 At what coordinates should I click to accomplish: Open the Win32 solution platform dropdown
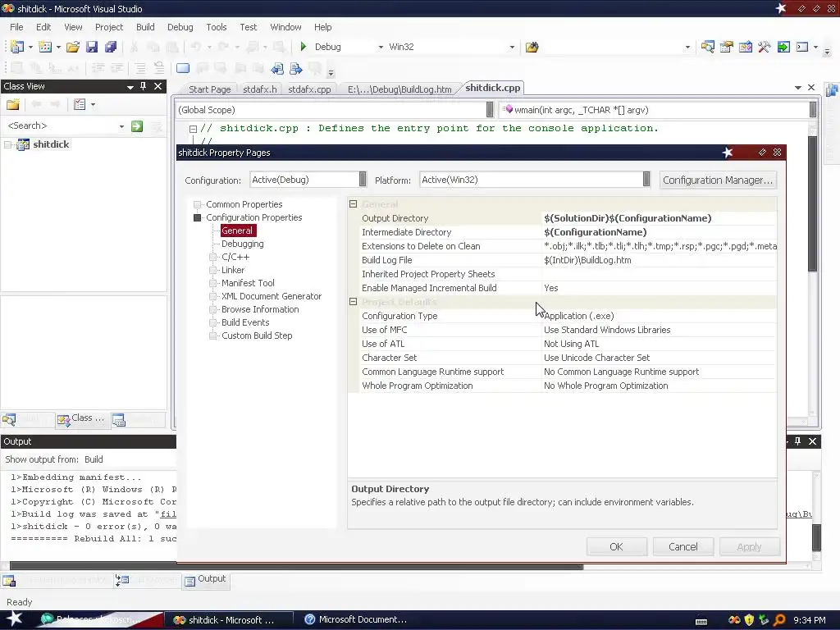click(x=512, y=47)
